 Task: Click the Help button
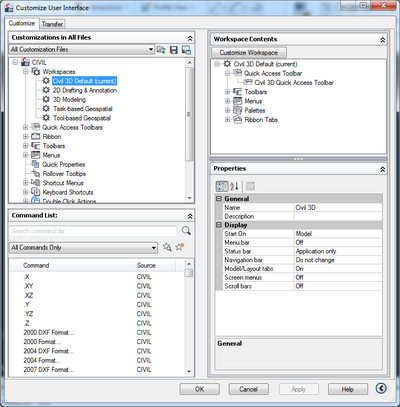[x=348, y=389]
